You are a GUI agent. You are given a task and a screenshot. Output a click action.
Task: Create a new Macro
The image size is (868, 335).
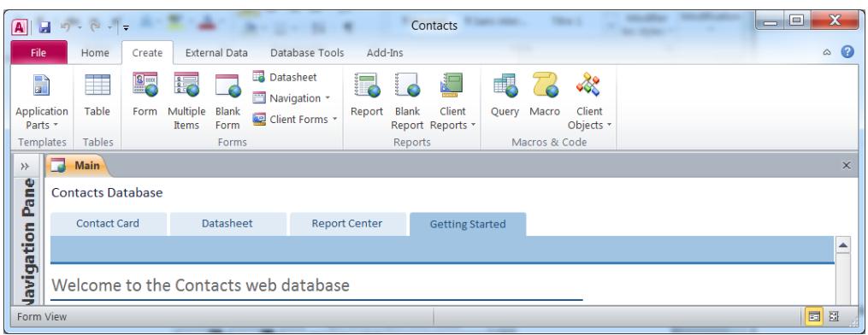click(545, 95)
